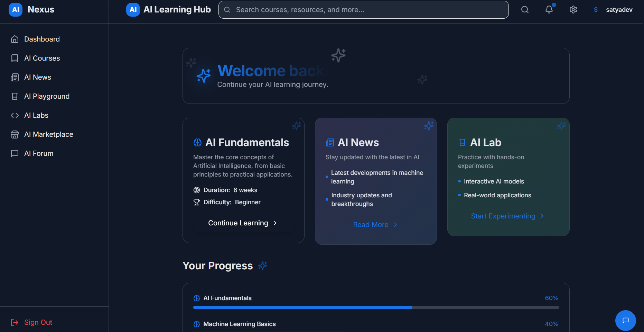This screenshot has width=644, height=332.
Task: Select AI Fundamentals in Your Progress list
Action: [x=227, y=298]
